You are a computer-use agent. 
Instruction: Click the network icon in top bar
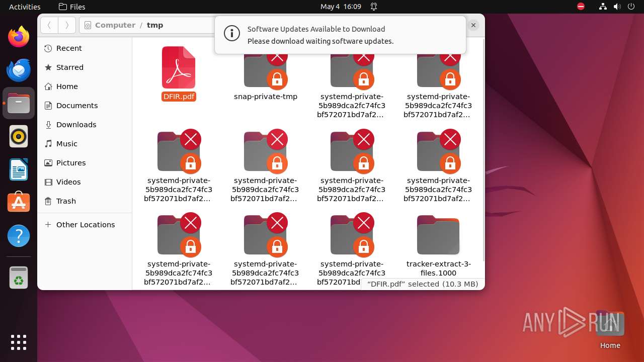603,7
